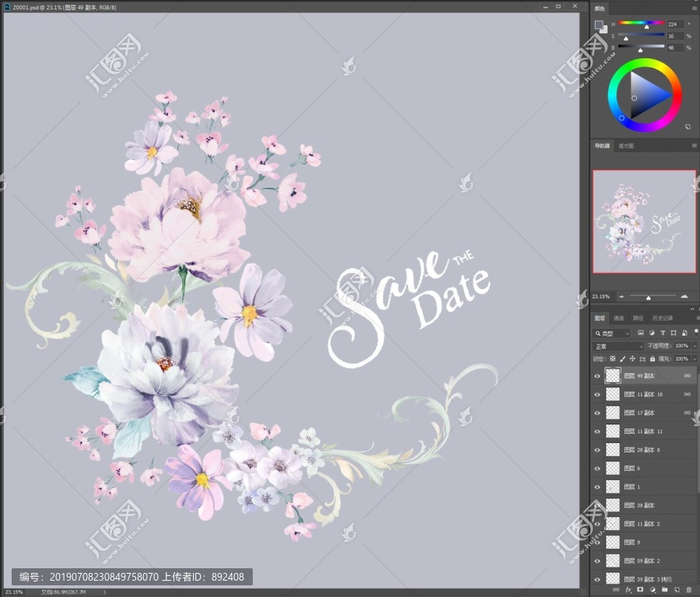The width and height of the screenshot is (700, 597).
Task: Zoom out using Navigator small mountain icon
Action: (621, 297)
